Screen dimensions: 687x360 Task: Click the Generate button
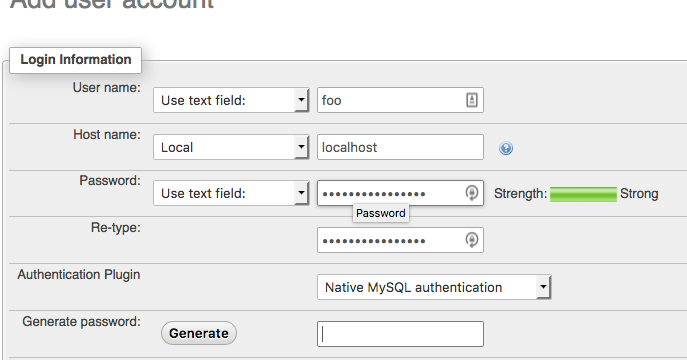pos(198,333)
